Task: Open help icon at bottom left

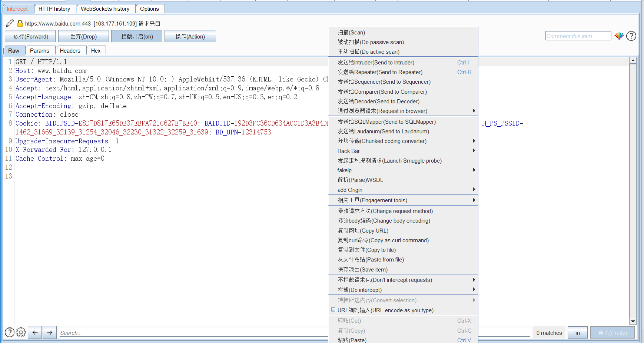Action: (x=10, y=332)
